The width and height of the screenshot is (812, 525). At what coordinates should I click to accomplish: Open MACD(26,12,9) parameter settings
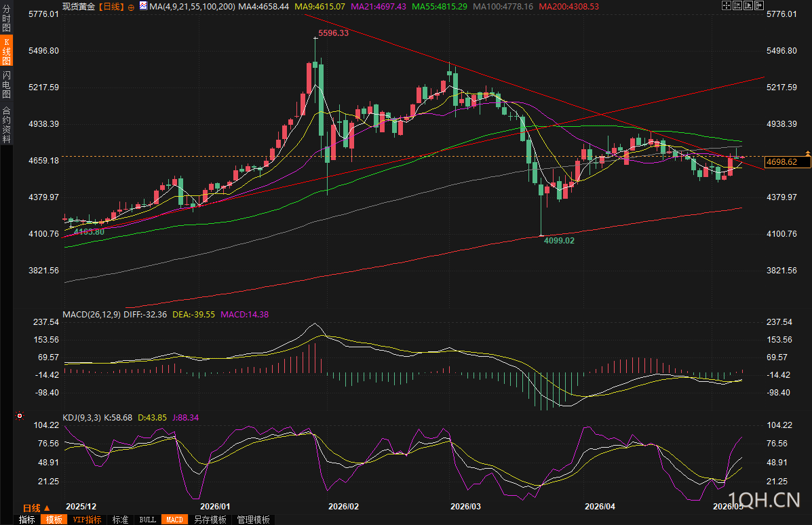[x=92, y=314]
